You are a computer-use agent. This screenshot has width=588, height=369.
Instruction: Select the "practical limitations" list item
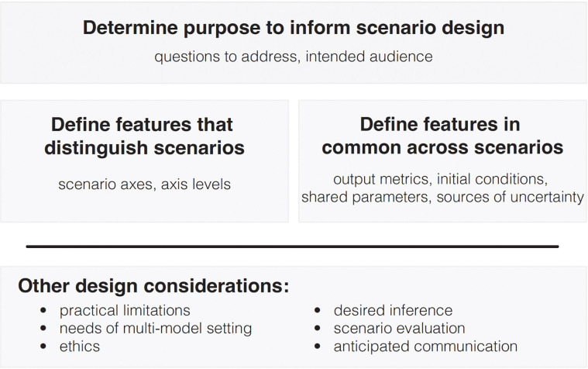tap(125, 310)
